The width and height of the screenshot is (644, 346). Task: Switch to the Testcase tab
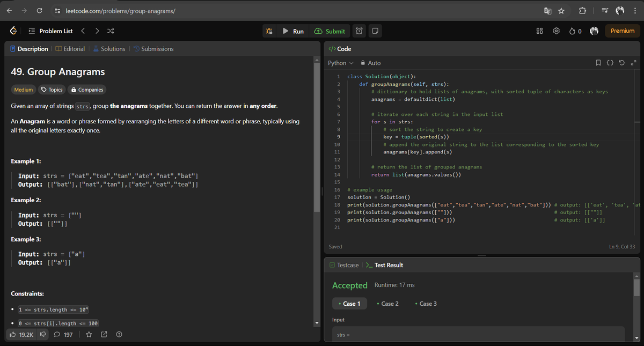click(343, 265)
